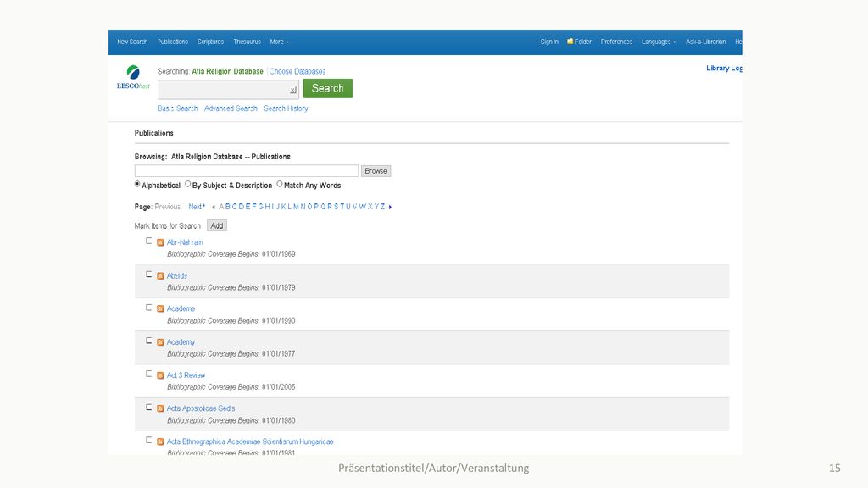Click the RSS icon beside Academy
Viewport: 868px width, 488px height.
point(160,342)
